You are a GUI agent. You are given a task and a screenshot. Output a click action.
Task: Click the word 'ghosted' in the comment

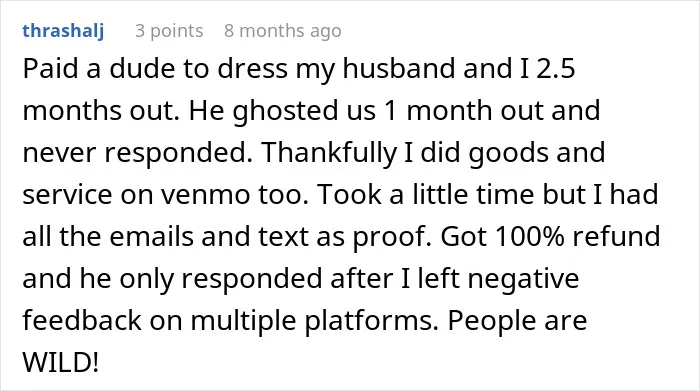(285, 111)
